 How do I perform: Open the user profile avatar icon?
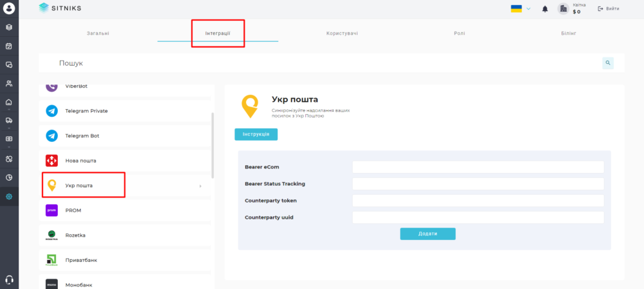point(9,8)
